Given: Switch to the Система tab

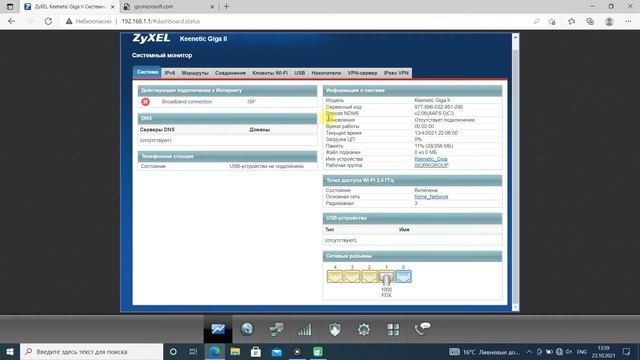Looking at the screenshot, I should pyautogui.click(x=147, y=72).
